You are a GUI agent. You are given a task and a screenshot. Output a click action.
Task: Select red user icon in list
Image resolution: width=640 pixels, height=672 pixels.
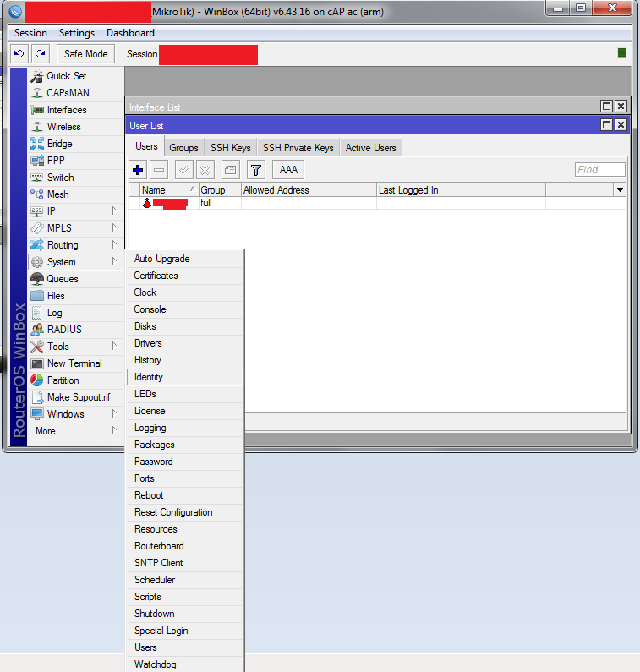(147, 203)
